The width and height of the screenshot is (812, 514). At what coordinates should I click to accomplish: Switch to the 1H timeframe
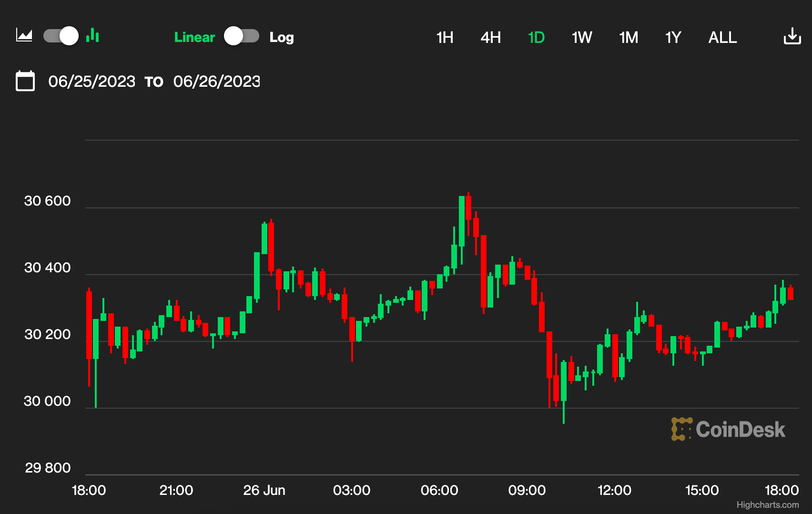pyautogui.click(x=445, y=37)
